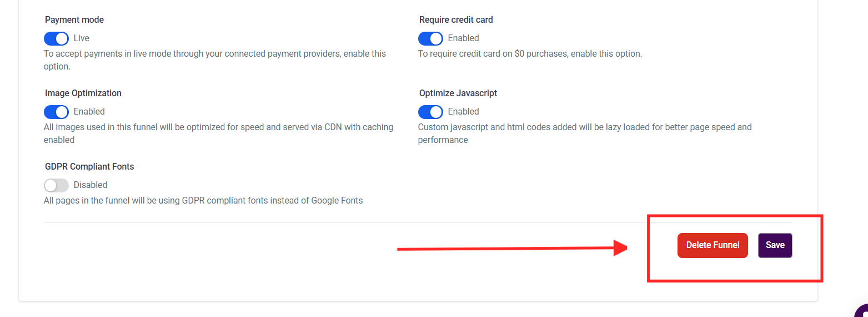Enable the GDPR Compliant Fonts toggle
The height and width of the screenshot is (317, 868).
56,185
